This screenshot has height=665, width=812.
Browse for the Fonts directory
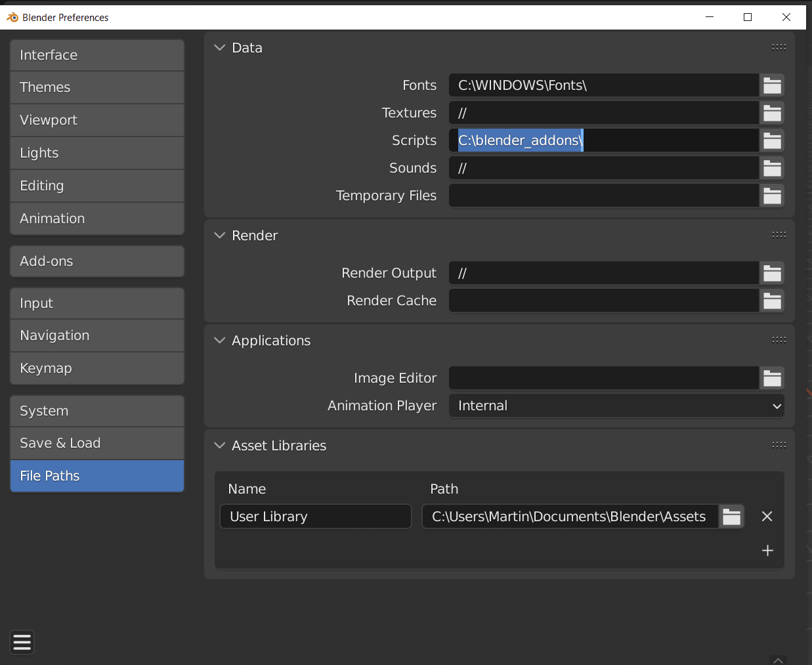point(772,85)
